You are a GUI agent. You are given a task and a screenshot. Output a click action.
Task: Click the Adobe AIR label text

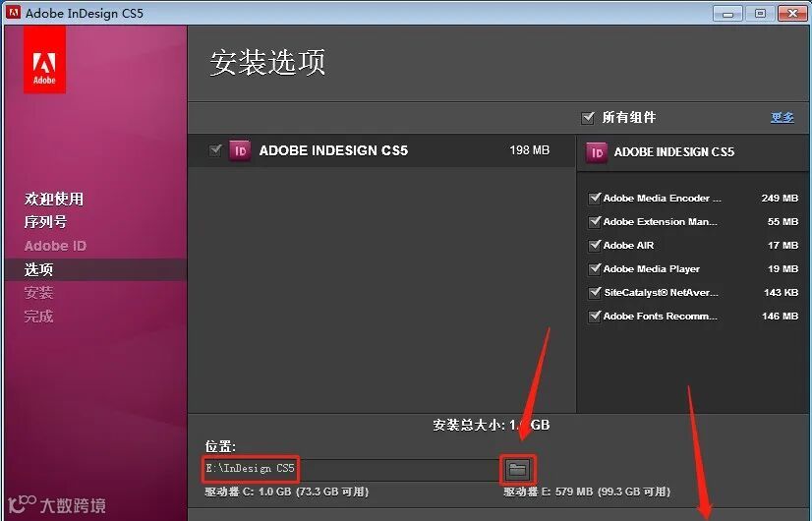pos(629,245)
